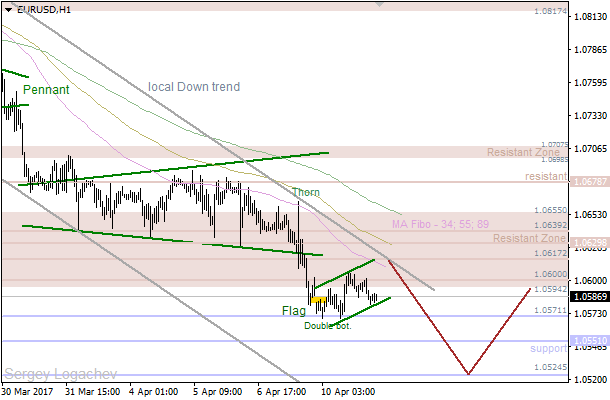
Task: Open the EURUSD,H1 symbol dropdown arrow
Action: click(8, 9)
